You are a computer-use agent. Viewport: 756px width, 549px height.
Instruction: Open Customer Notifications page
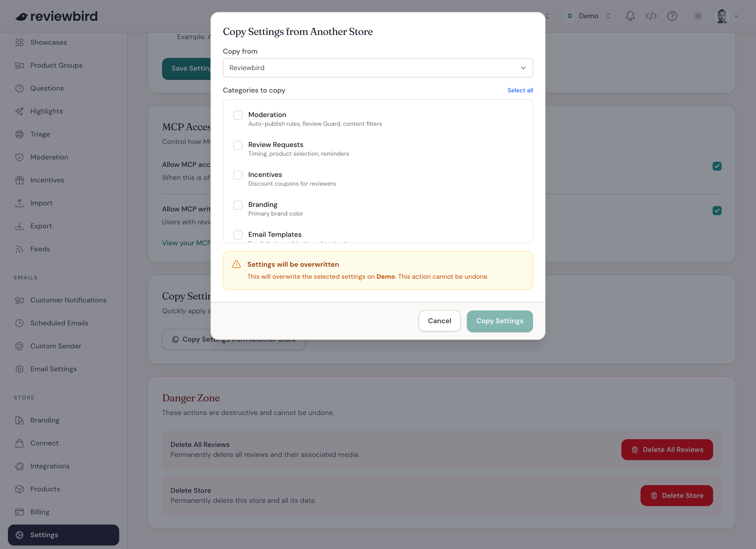coord(68,300)
